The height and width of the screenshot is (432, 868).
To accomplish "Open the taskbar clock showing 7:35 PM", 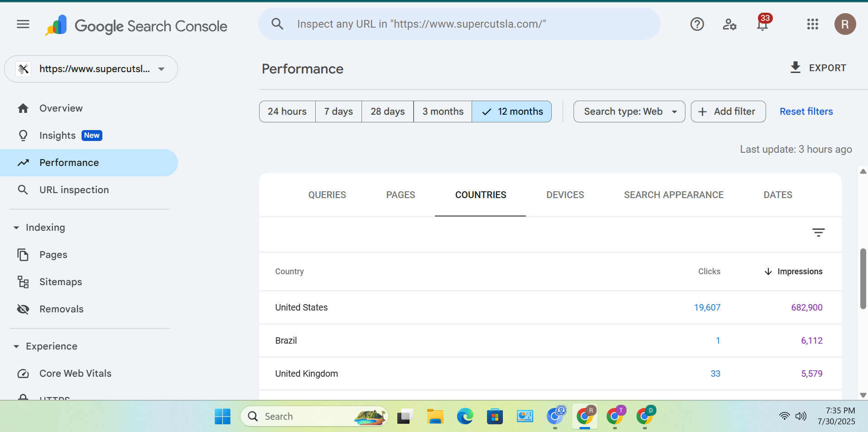I will tap(836, 416).
